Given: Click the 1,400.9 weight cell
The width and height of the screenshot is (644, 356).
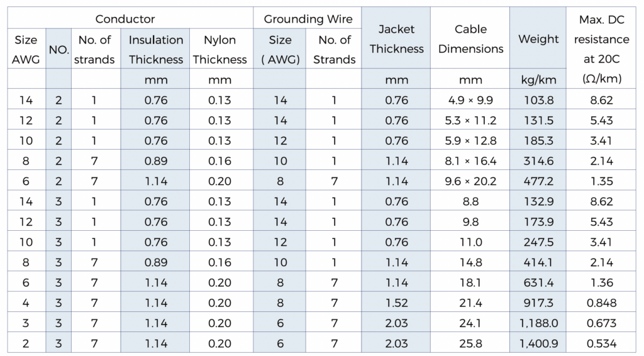Looking at the screenshot, I should (x=538, y=343).
